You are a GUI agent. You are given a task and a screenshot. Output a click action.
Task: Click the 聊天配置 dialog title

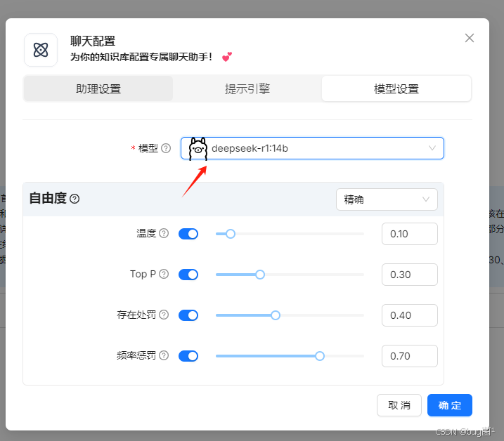[x=93, y=41]
